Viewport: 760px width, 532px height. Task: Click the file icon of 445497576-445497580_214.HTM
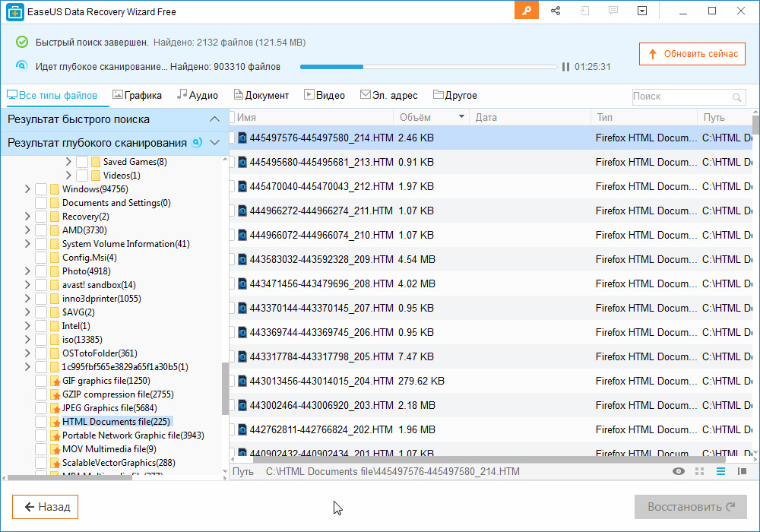click(x=242, y=138)
